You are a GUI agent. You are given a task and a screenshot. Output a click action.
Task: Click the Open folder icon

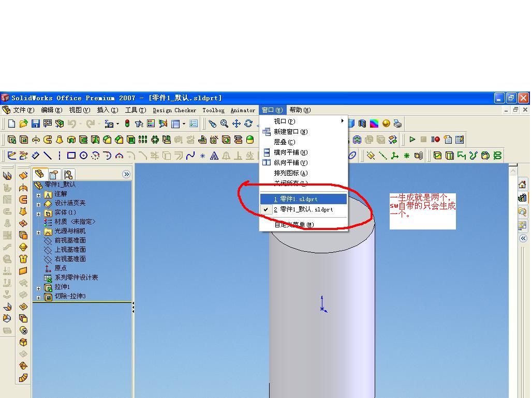coord(23,124)
